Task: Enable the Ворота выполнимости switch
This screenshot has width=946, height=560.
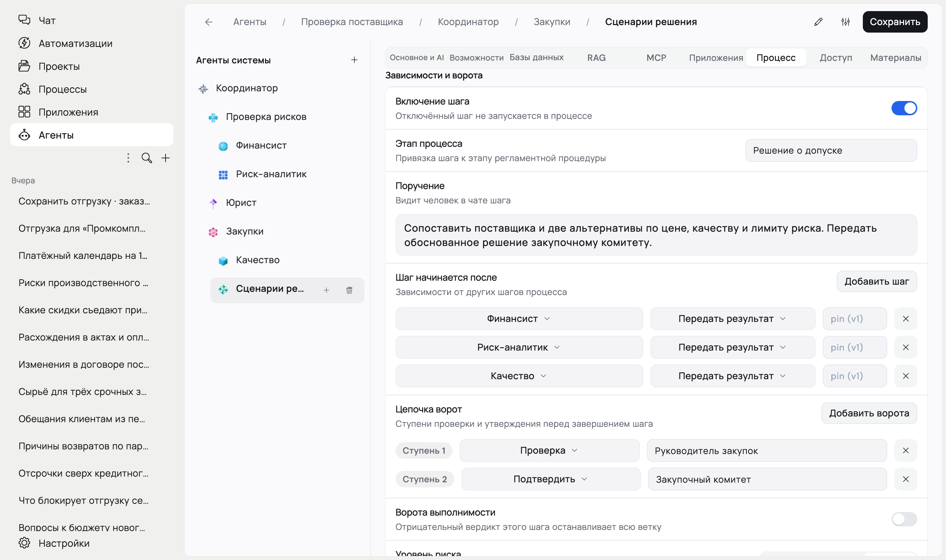Action: point(904,519)
